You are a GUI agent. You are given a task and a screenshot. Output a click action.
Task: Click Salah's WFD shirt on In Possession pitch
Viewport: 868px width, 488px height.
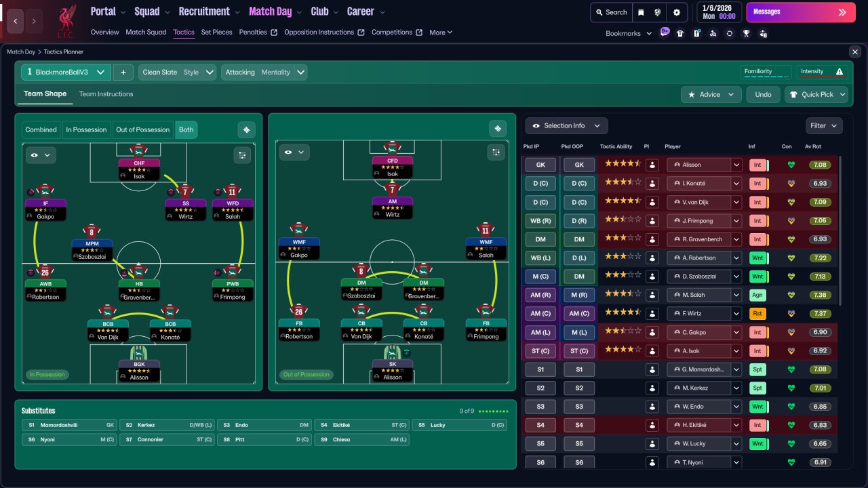click(x=233, y=190)
